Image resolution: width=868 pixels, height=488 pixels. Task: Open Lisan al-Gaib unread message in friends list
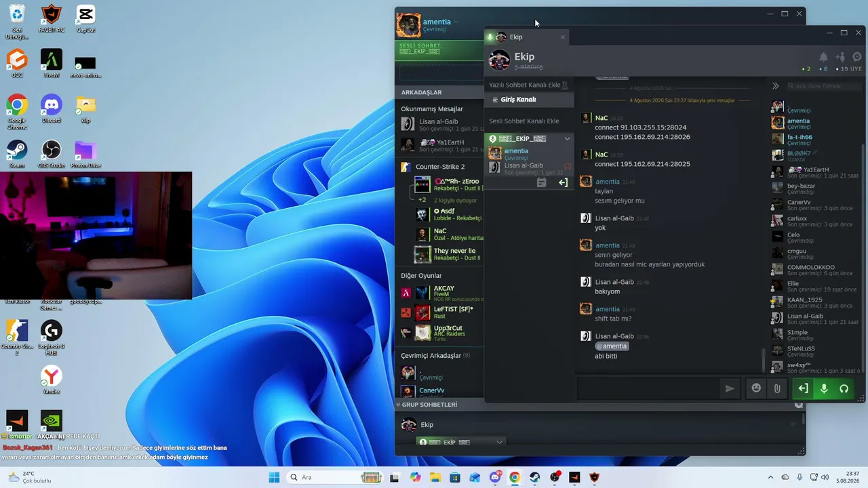tap(441, 125)
